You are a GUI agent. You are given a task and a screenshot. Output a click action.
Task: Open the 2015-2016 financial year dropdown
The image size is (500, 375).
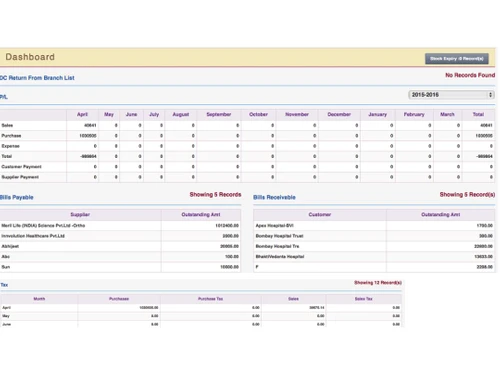[x=452, y=95]
